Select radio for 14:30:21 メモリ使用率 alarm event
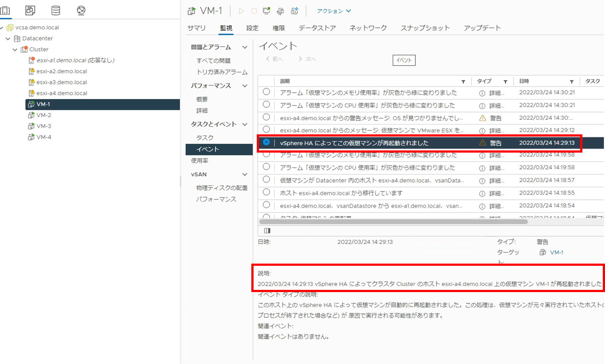 [x=266, y=92]
